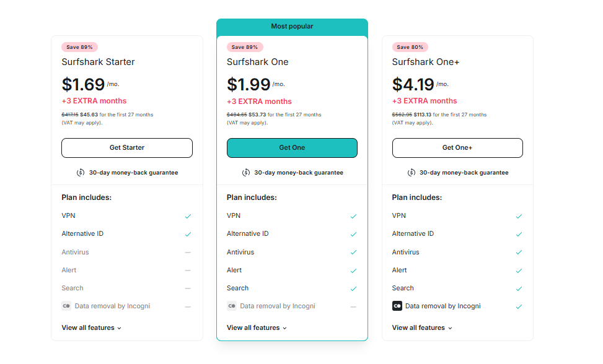Expand View all features under Starter
603x364 pixels.
tap(91, 327)
